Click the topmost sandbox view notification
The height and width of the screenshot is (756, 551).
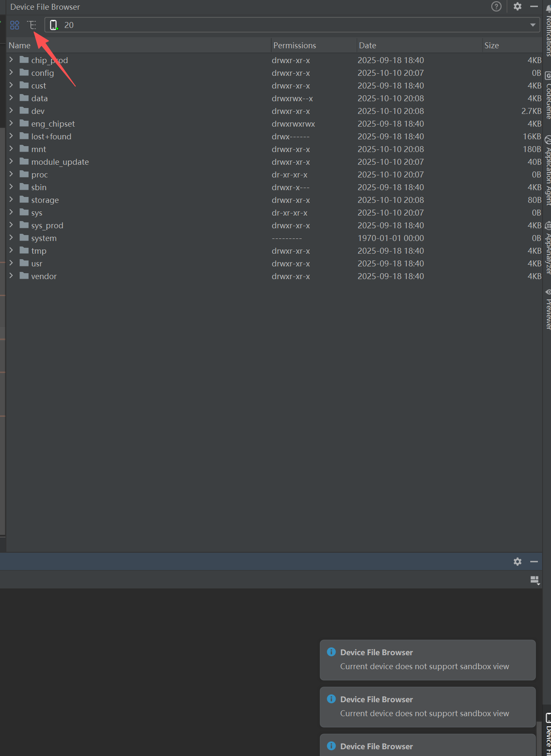pyautogui.click(x=427, y=660)
